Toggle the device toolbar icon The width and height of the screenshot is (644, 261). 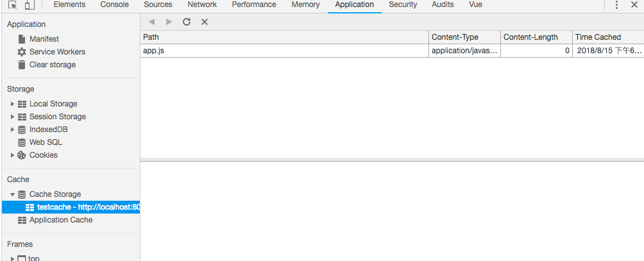[29, 5]
